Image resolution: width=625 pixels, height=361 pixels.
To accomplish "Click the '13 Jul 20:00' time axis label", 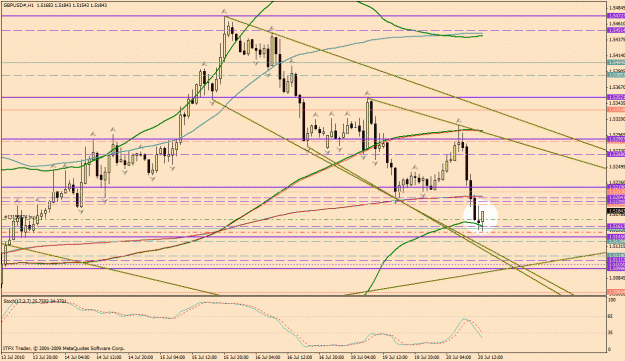I will point(45,357).
